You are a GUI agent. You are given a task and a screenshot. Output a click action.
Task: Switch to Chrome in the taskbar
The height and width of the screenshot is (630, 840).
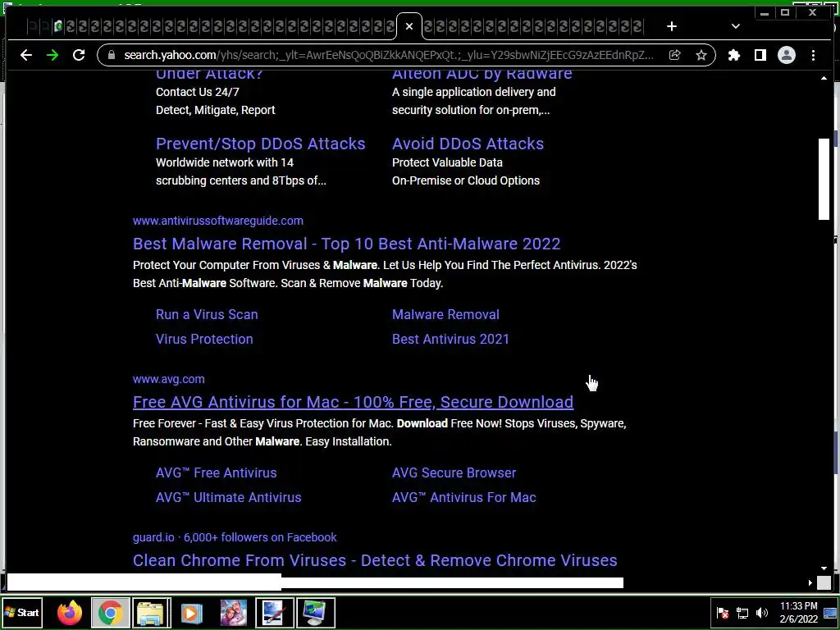click(x=111, y=613)
